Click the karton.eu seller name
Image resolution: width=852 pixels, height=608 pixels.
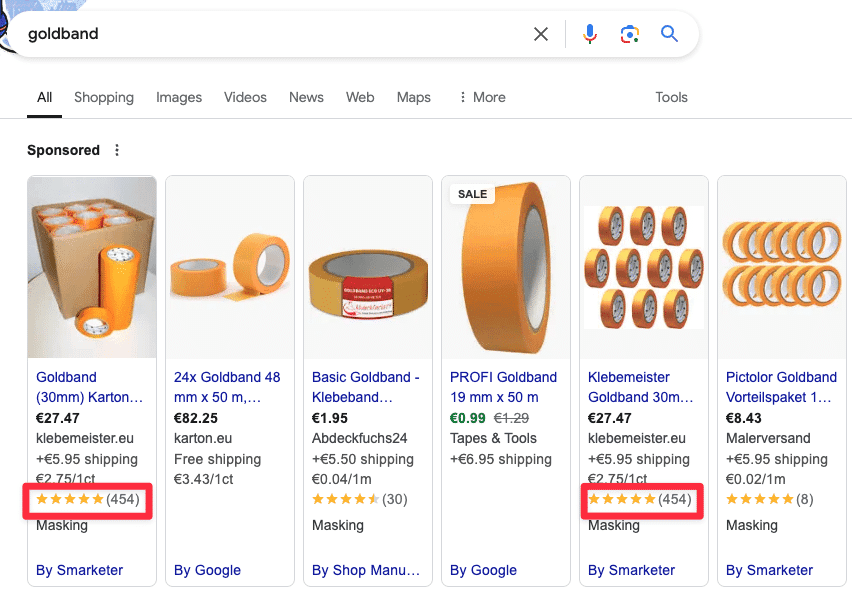point(203,438)
